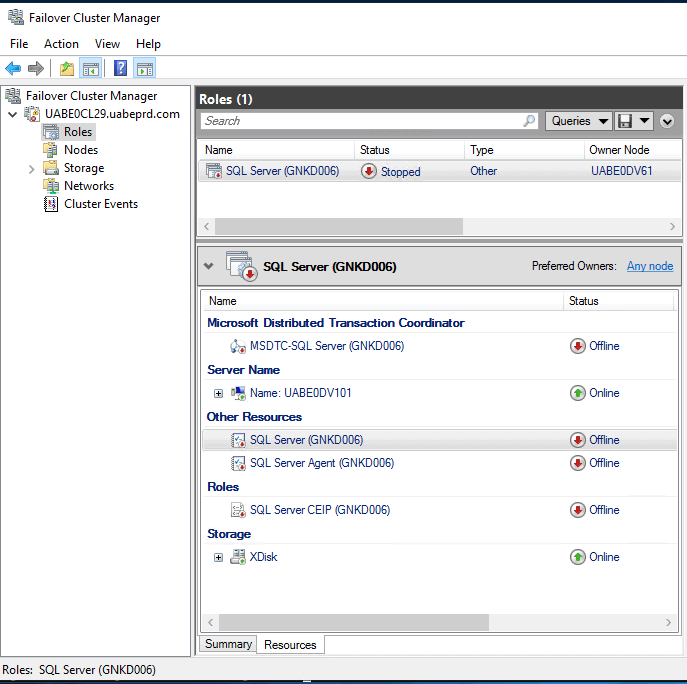
Task: Sort roles by Name column header
Action: [276, 150]
